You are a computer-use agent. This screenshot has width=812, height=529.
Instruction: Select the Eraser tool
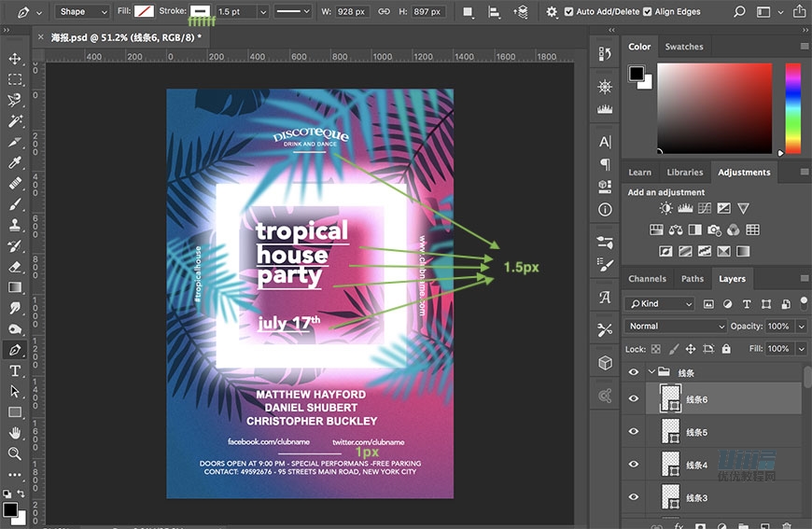pyautogui.click(x=15, y=267)
